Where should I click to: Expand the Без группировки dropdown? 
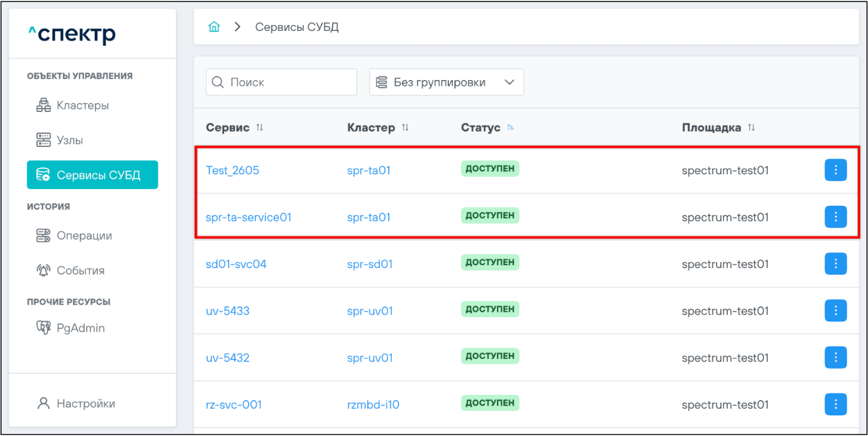coord(446,82)
